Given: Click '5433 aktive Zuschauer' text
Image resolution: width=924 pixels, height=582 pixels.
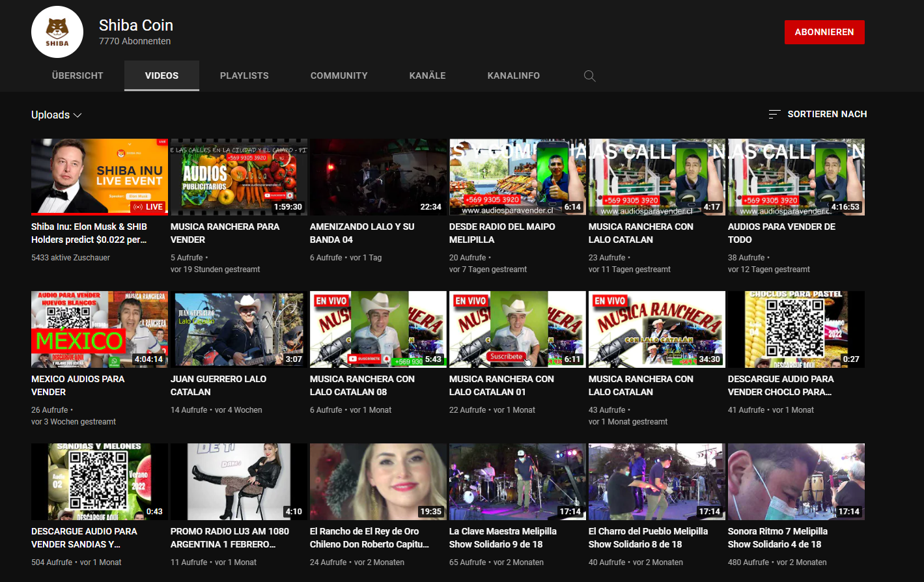Looking at the screenshot, I should point(70,258).
